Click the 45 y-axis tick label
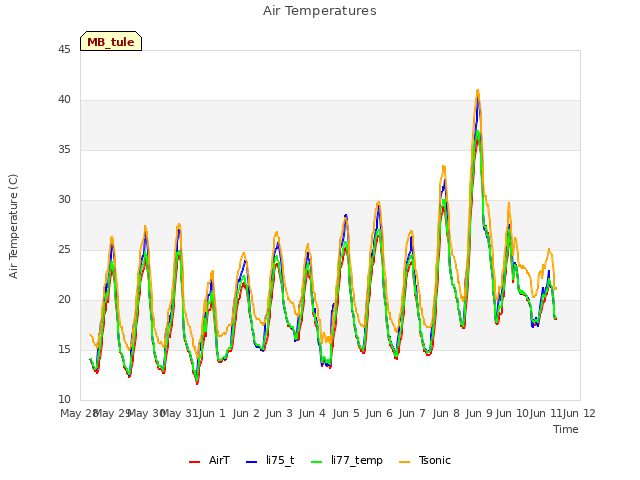This screenshot has width=640, height=480. [64, 49]
